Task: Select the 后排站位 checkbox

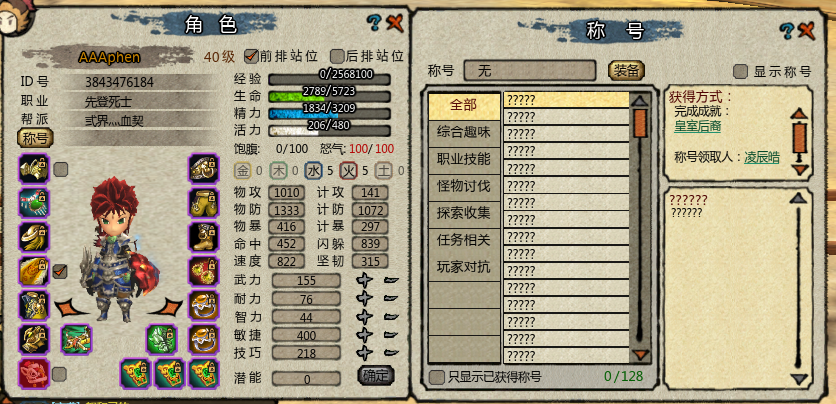Action: pyautogui.click(x=337, y=56)
